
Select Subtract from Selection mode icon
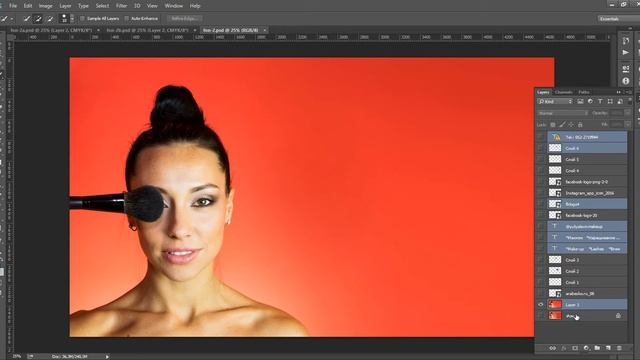tap(50, 18)
